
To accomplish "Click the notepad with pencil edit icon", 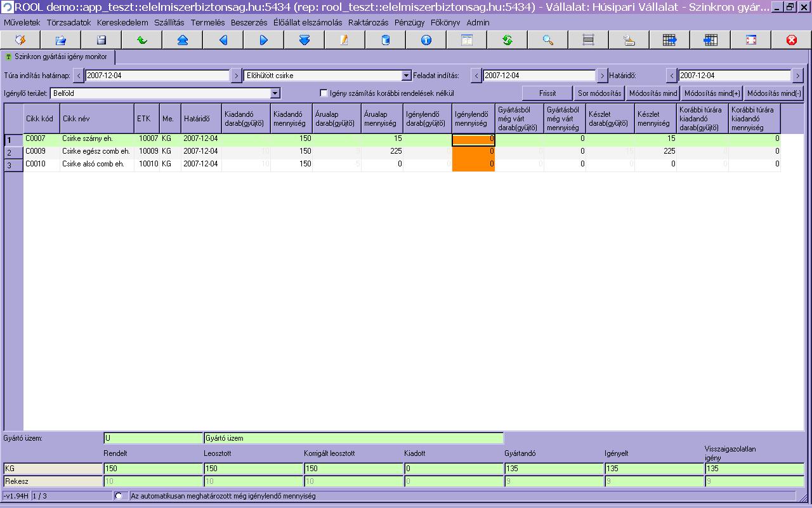I will (x=344, y=40).
